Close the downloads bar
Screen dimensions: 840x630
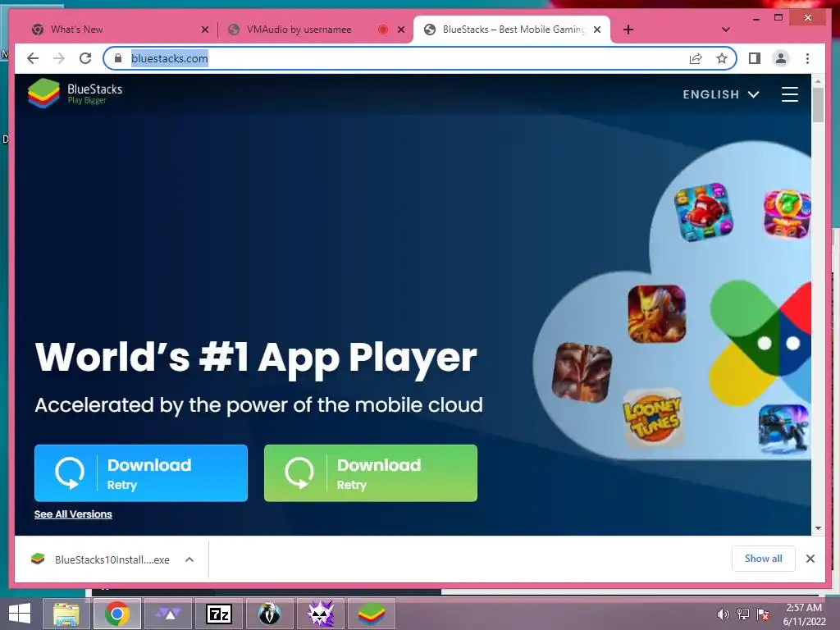pyautogui.click(x=810, y=559)
